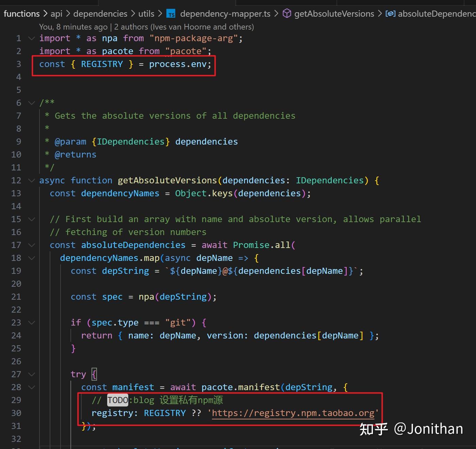
Task: Collapse the Promise.all block on line 17
Action: click(31, 245)
